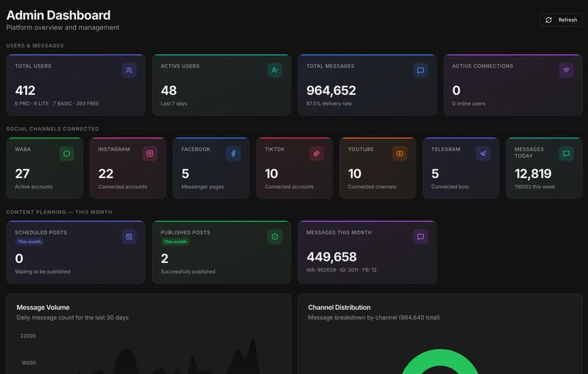The height and width of the screenshot is (374, 588).
Task: Click the Messages Today chat icon
Action: 566,154
